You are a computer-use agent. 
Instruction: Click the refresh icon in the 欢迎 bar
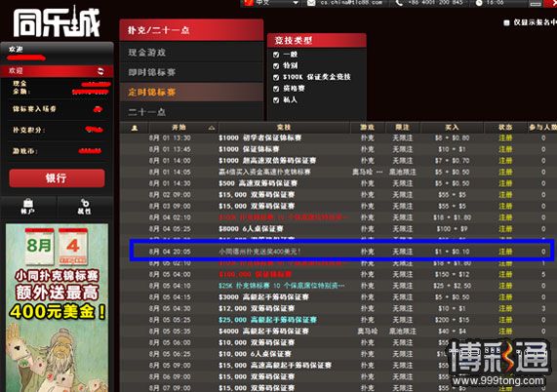click(x=100, y=70)
